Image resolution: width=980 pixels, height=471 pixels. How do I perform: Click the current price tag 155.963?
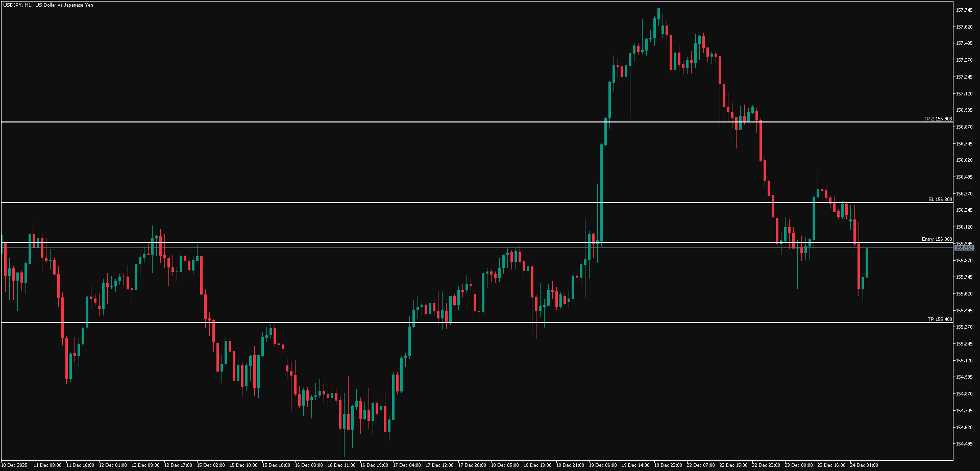coord(964,247)
